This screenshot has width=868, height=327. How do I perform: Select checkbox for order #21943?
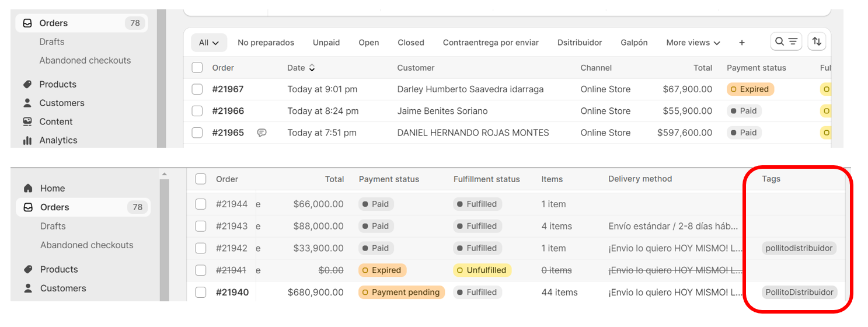click(x=201, y=226)
